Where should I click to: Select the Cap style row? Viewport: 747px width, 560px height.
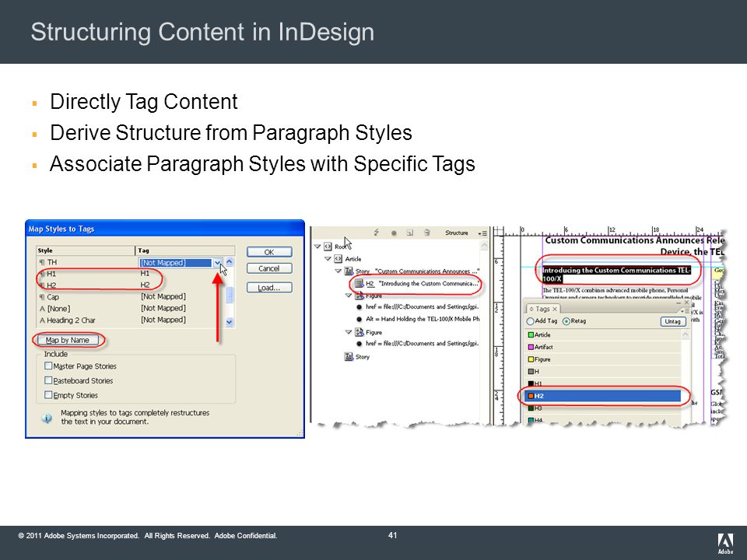click(130, 296)
